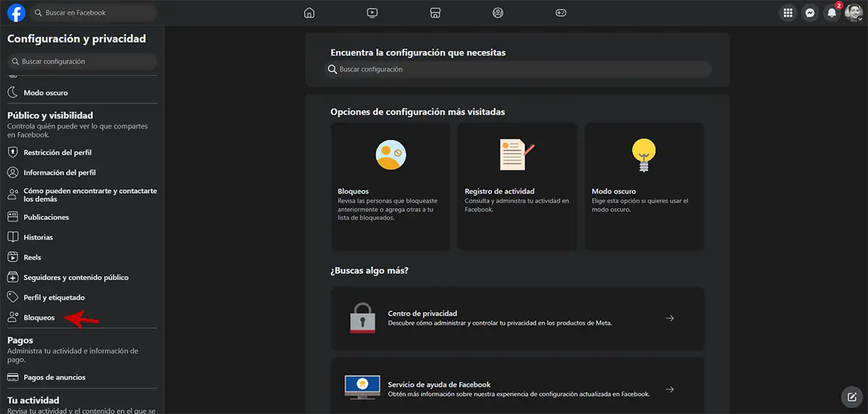Click the Facebook logo icon
The width and height of the screenshot is (868, 414).
tap(16, 12)
